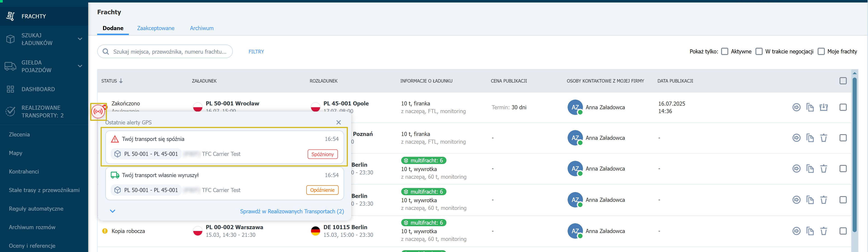868x252 pixels.
Task: Enable the Aktywne filter checkbox
Action: (x=724, y=51)
